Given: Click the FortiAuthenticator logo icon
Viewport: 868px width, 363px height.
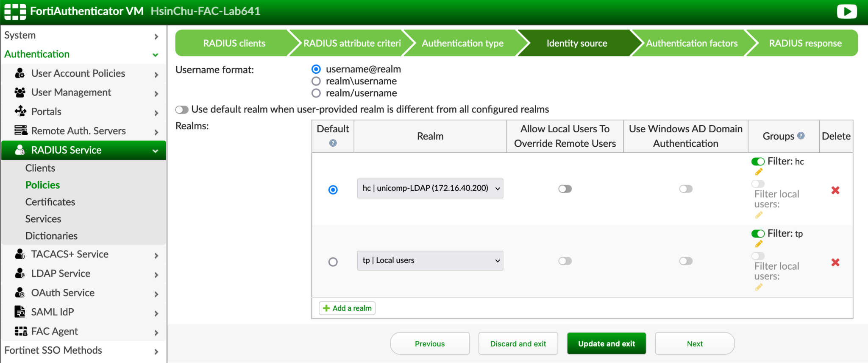Looking at the screenshot, I should tap(15, 11).
